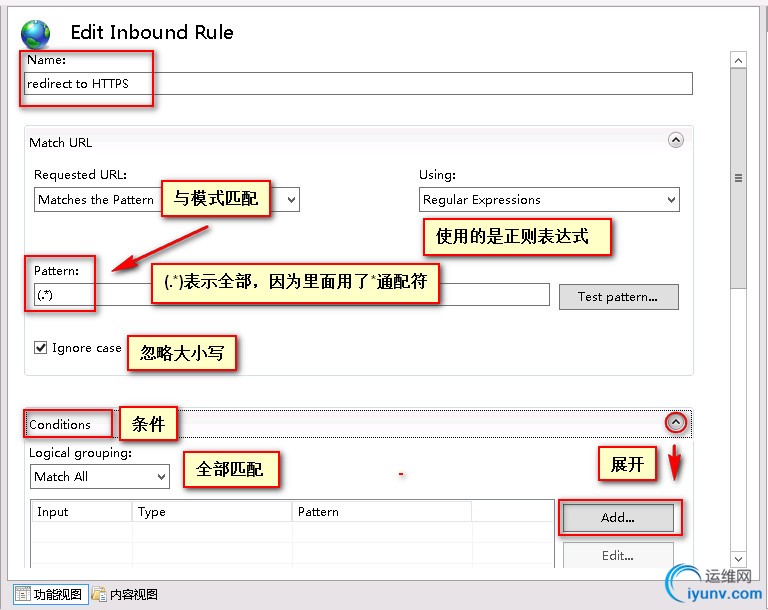The image size is (768, 610).
Task: Click the Add condition button
Action: 618,517
